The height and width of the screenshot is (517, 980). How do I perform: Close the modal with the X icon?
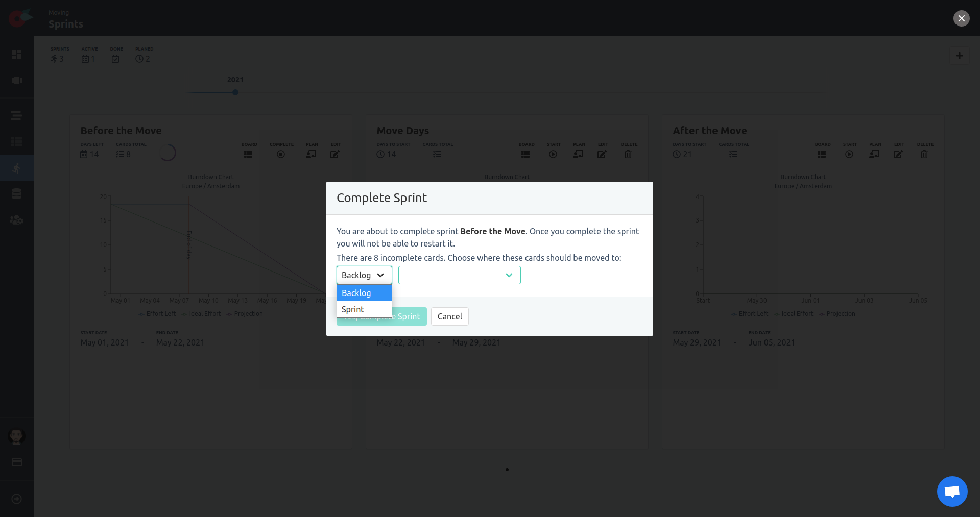(961, 18)
